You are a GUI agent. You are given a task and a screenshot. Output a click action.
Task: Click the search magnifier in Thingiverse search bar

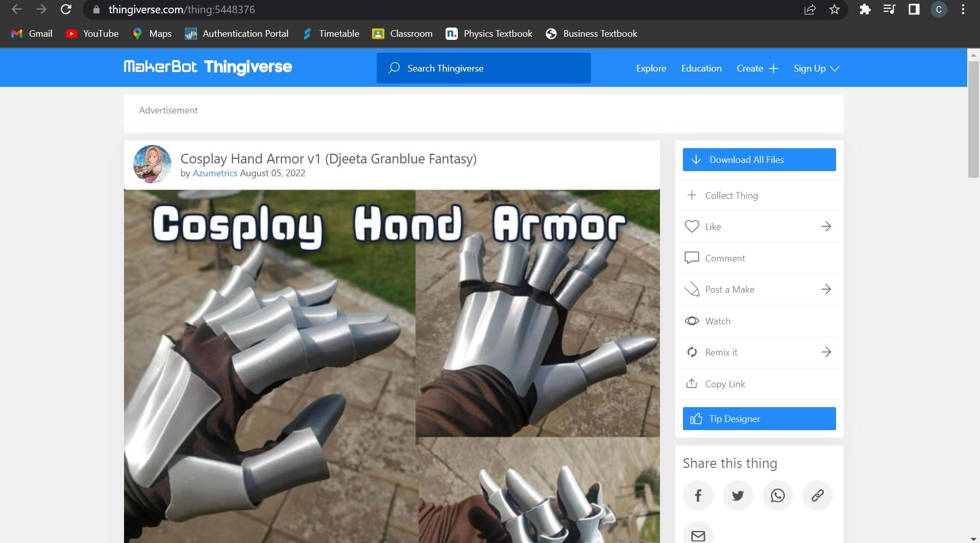(x=394, y=67)
